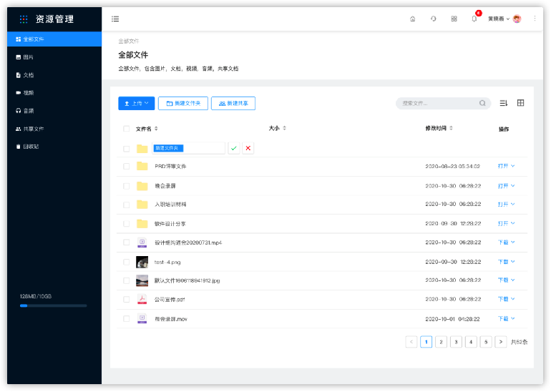Click the 晚会录屏.mov file name
Viewport: 551px width, 392px height.
tap(171, 319)
